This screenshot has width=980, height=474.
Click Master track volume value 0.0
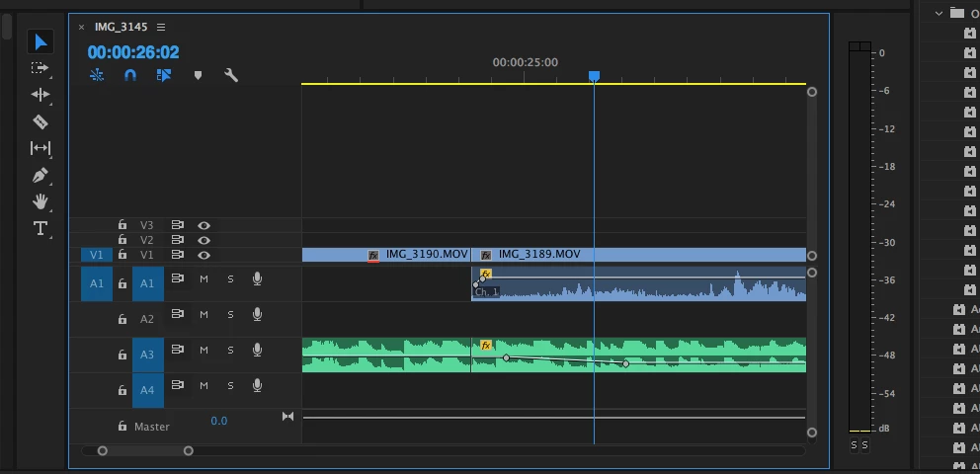(218, 421)
